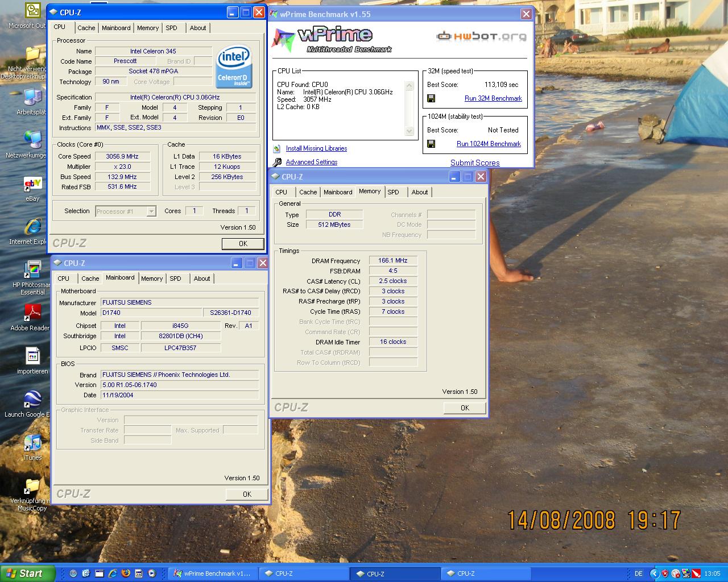Open Advanced Settings link in wPrime

coord(312,162)
